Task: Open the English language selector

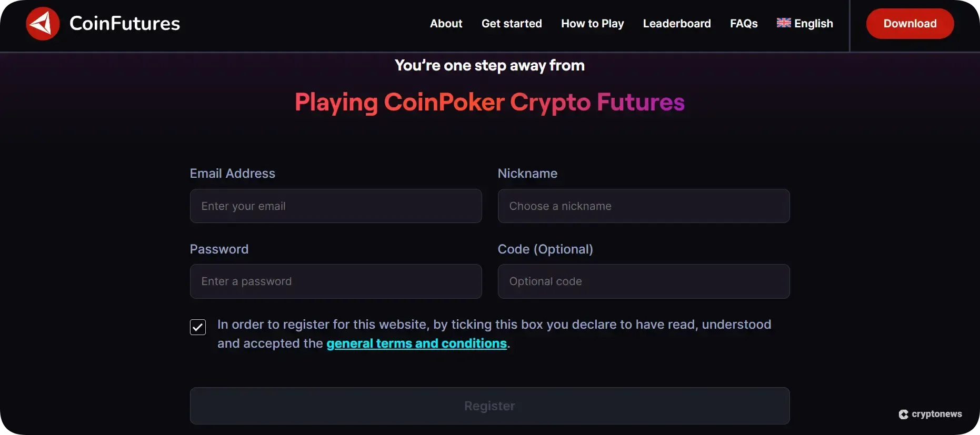Action: pos(812,24)
